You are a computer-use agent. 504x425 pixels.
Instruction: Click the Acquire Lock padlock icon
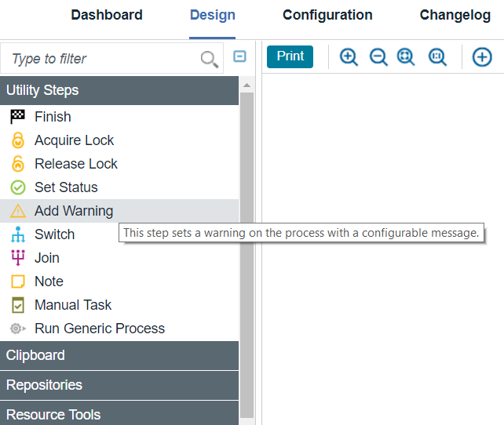18,140
